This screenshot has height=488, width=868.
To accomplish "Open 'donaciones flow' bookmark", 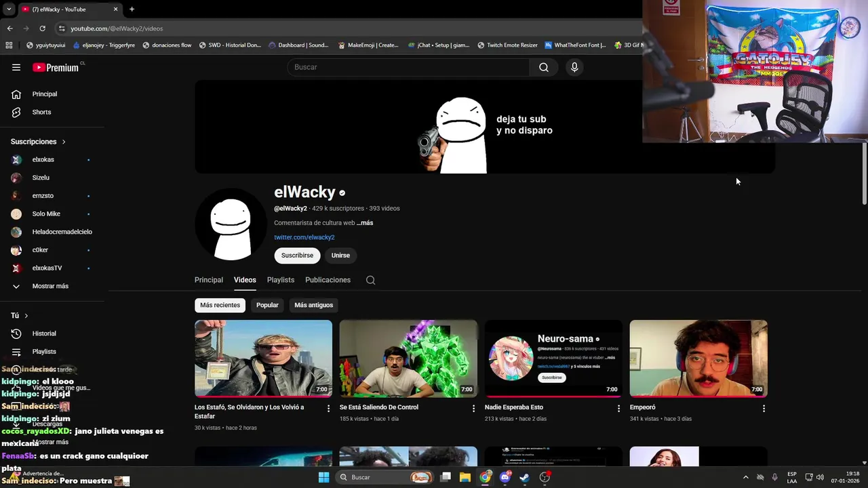I will point(167,45).
